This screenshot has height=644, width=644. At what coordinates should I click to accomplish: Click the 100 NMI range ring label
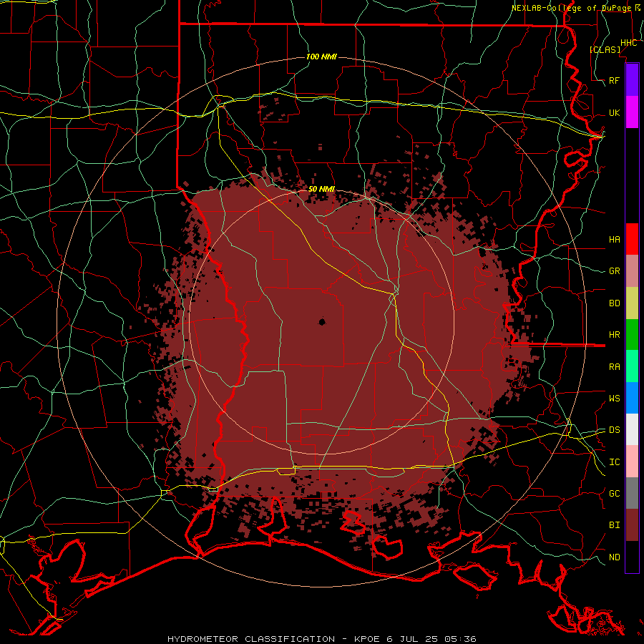coord(321,57)
